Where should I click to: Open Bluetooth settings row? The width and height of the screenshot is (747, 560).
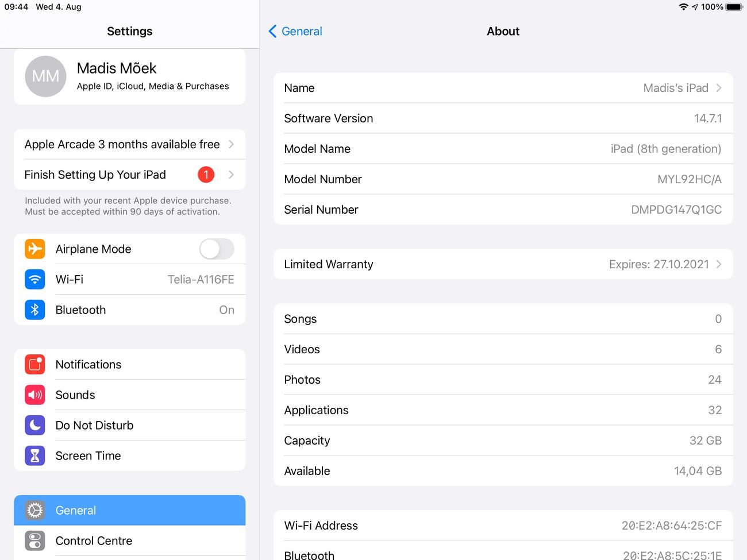point(129,310)
